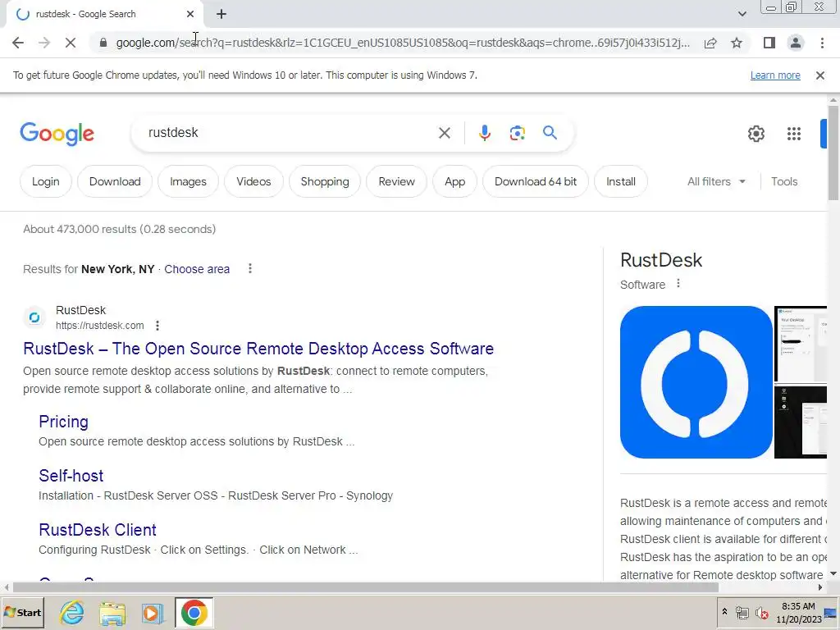This screenshot has width=840, height=630.
Task: Search by image with the Lens icon
Action: (517, 133)
